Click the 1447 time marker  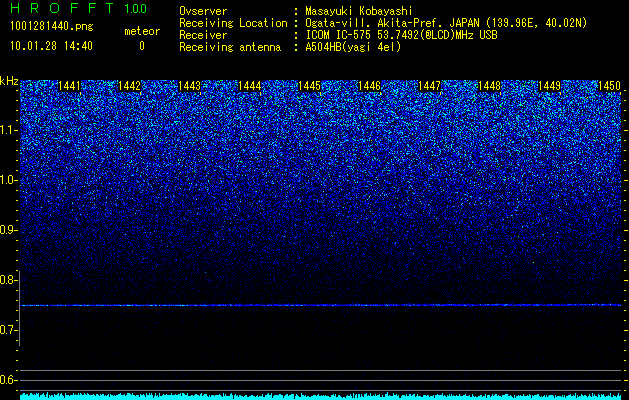(x=429, y=86)
